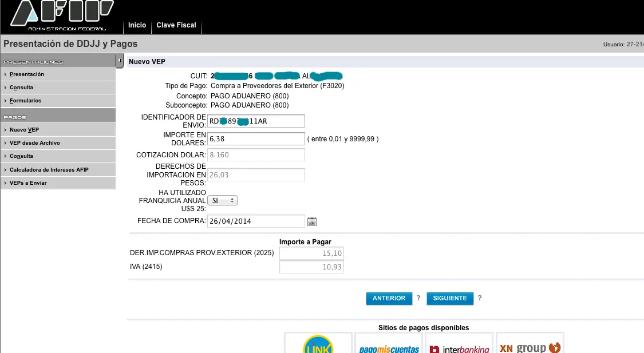Open Presentación in the Presentaciones menu
The image size is (644, 353).
58,74
